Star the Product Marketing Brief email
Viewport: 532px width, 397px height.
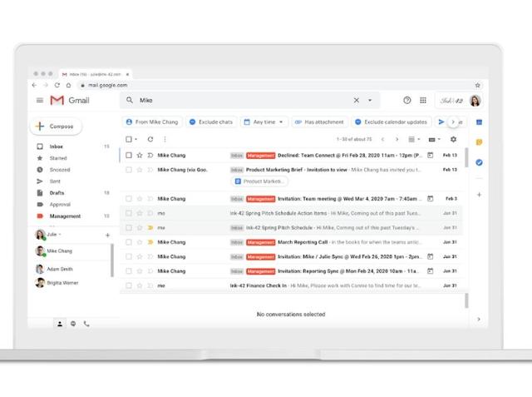point(140,170)
